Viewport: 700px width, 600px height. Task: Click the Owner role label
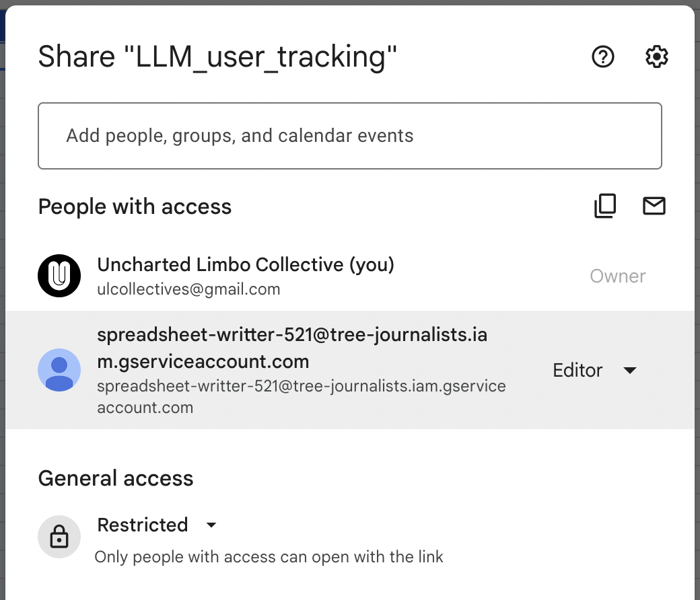coord(617,276)
